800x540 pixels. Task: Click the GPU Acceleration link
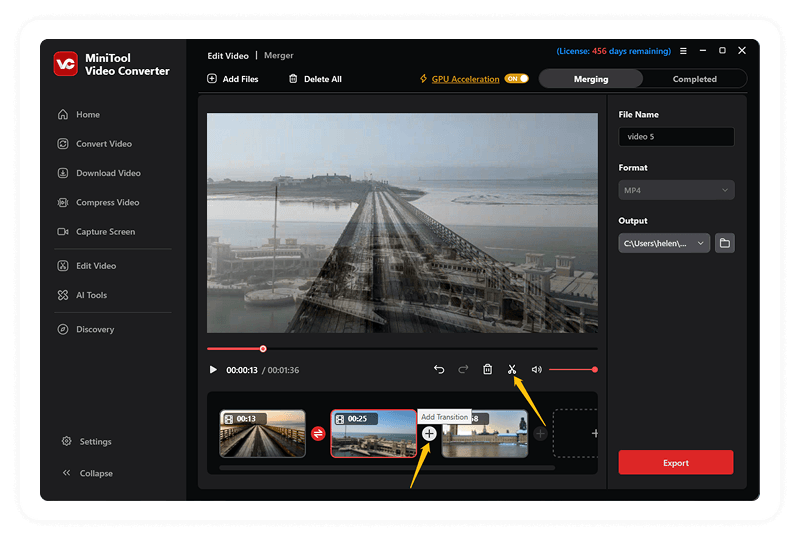pos(465,79)
